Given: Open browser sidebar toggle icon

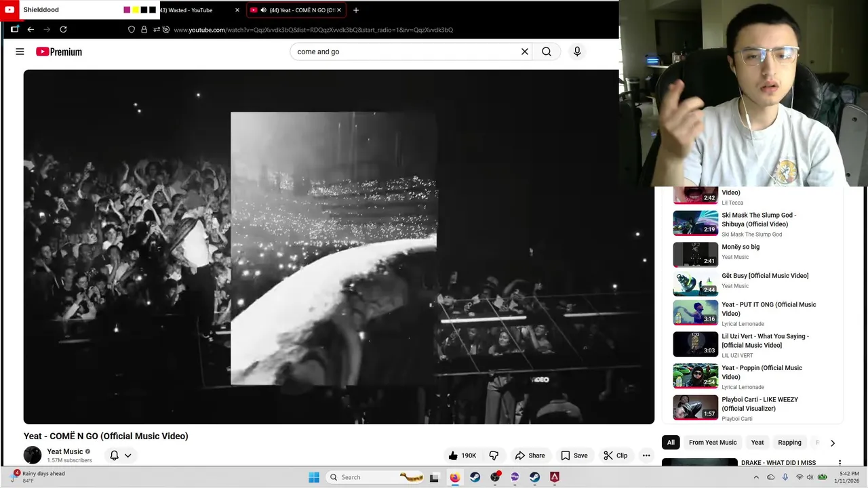Looking at the screenshot, I should coord(14,29).
